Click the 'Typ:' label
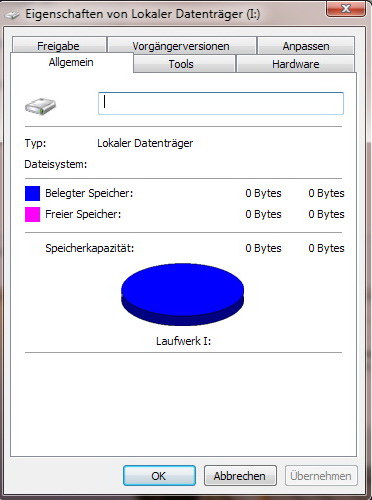The height and width of the screenshot is (500, 372). [x=35, y=143]
